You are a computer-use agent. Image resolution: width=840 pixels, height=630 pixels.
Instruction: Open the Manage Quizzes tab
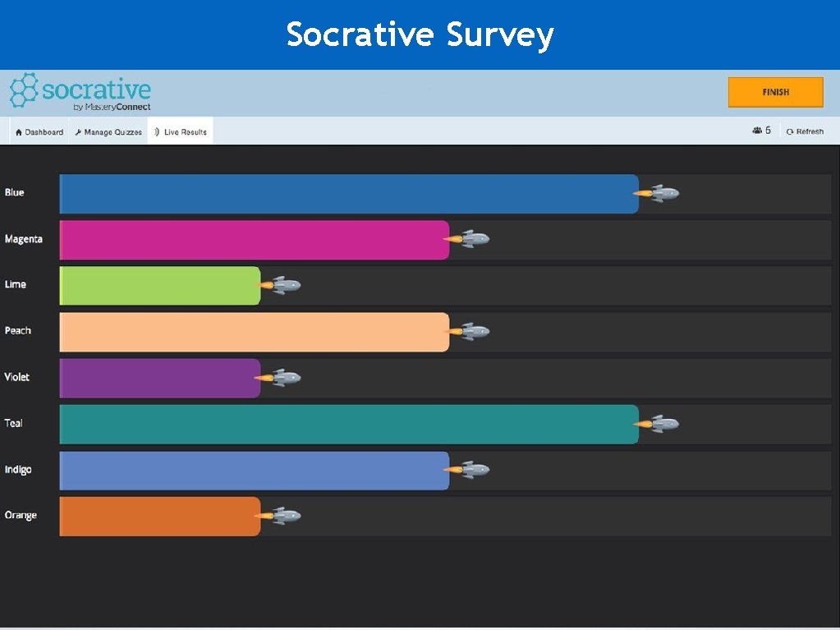108,132
